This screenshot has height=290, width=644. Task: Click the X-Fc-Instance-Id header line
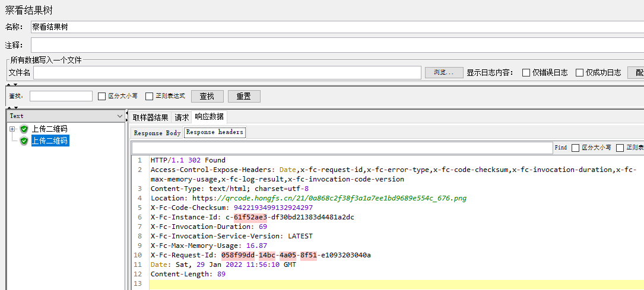pyautogui.click(x=252, y=217)
